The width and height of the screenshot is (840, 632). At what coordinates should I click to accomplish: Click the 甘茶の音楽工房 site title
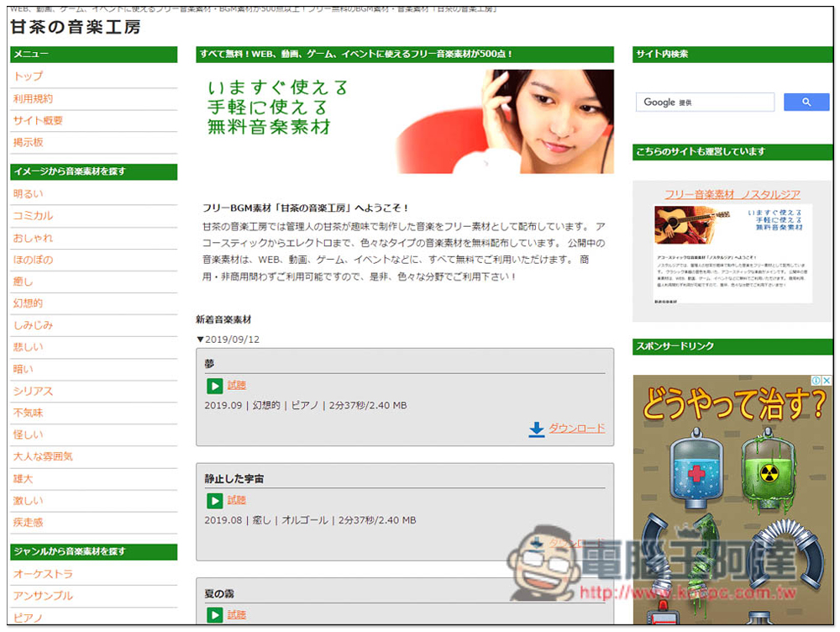(x=76, y=27)
